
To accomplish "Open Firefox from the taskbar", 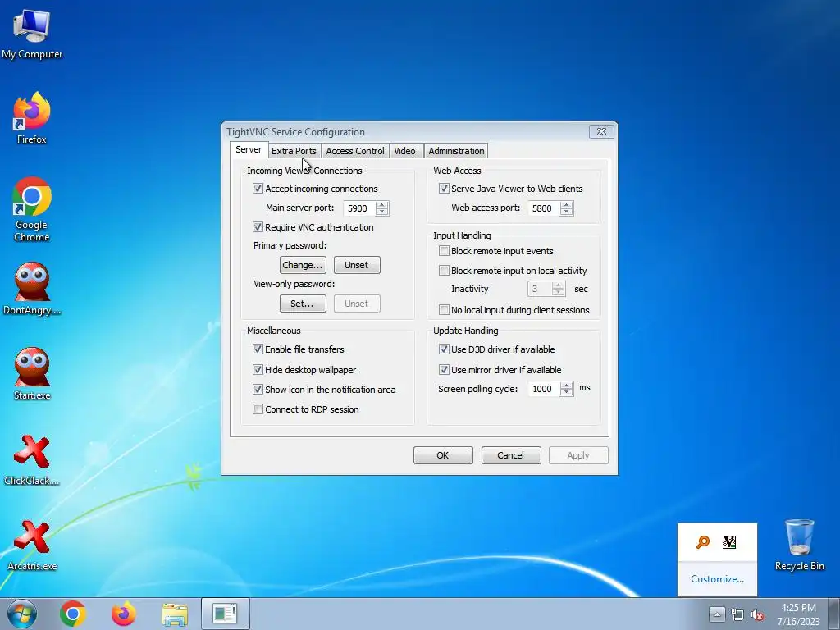I will [123, 614].
